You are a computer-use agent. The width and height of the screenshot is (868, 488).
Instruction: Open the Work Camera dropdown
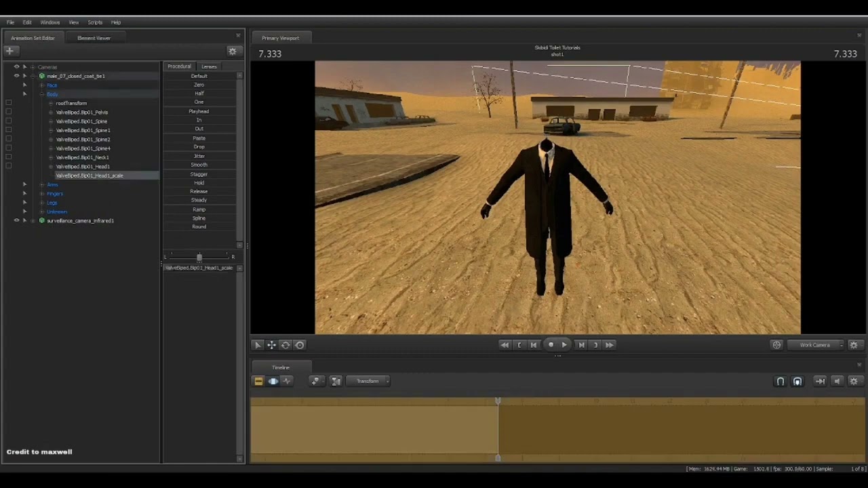[x=816, y=345]
